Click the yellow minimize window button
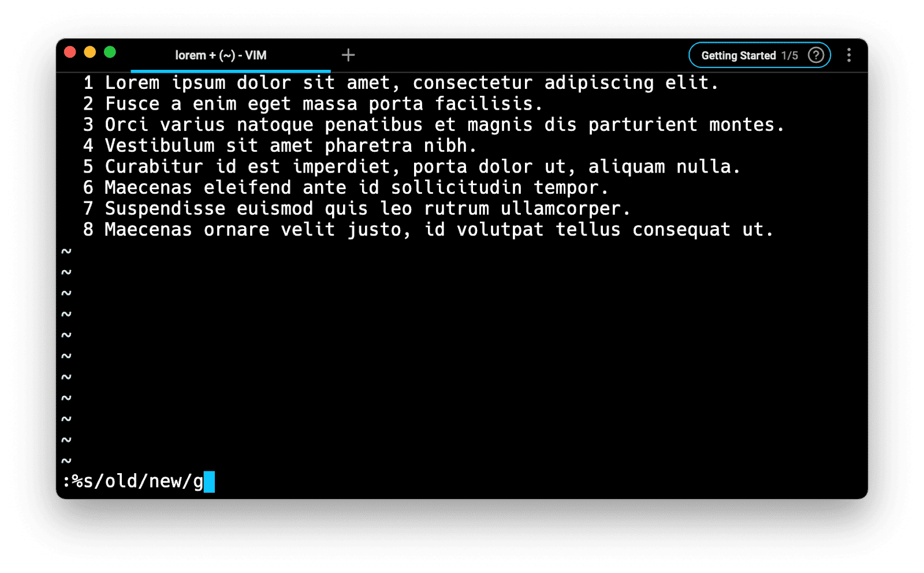The width and height of the screenshot is (924, 573). pyautogui.click(x=90, y=53)
